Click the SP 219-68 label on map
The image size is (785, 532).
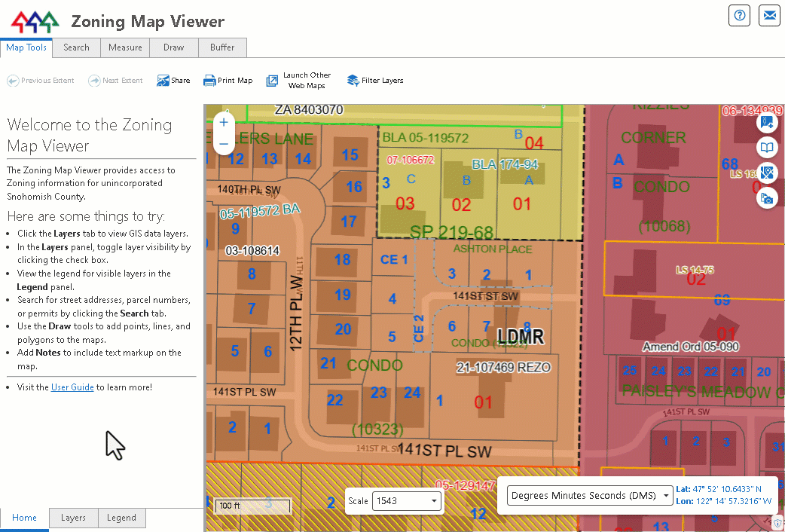coord(451,232)
